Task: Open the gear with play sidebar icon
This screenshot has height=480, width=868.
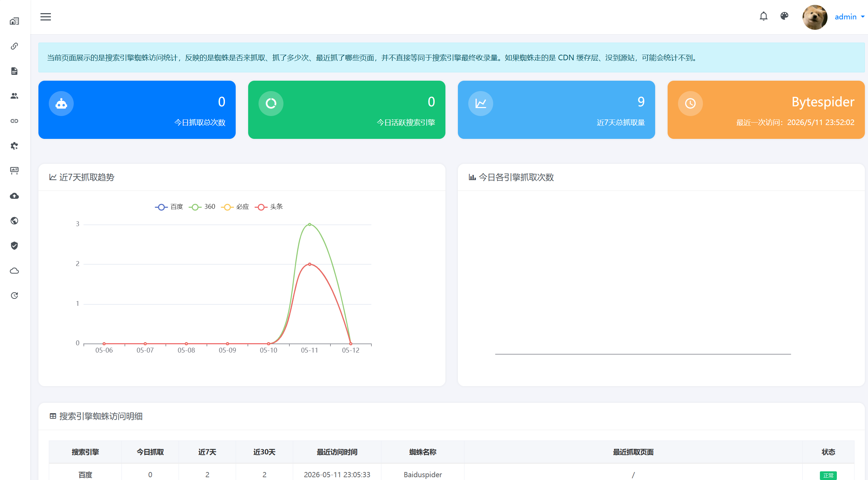Action: tap(14, 146)
